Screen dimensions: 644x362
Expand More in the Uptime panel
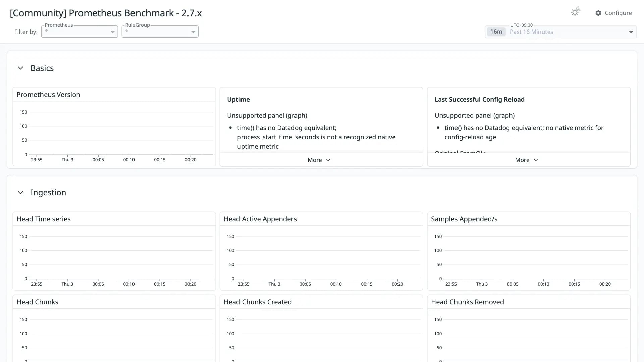tap(319, 160)
